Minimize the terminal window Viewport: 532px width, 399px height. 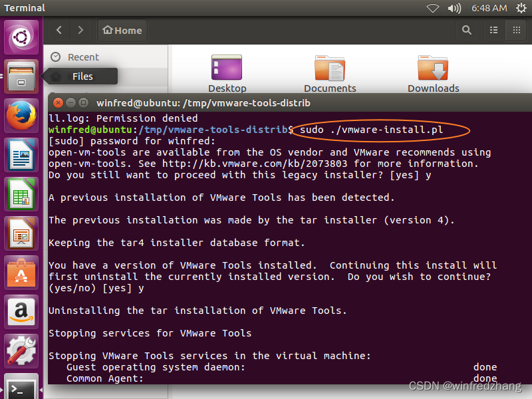point(70,103)
